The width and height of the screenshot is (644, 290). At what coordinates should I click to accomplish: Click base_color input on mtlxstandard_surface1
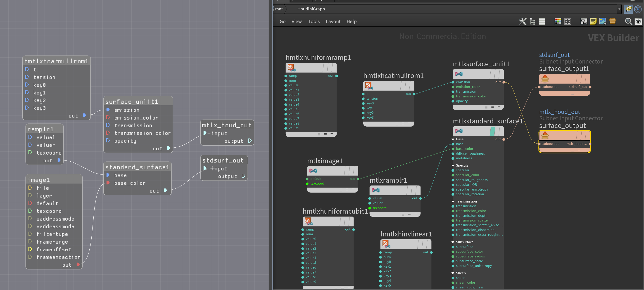pyautogui.click(x=453, y=149)
